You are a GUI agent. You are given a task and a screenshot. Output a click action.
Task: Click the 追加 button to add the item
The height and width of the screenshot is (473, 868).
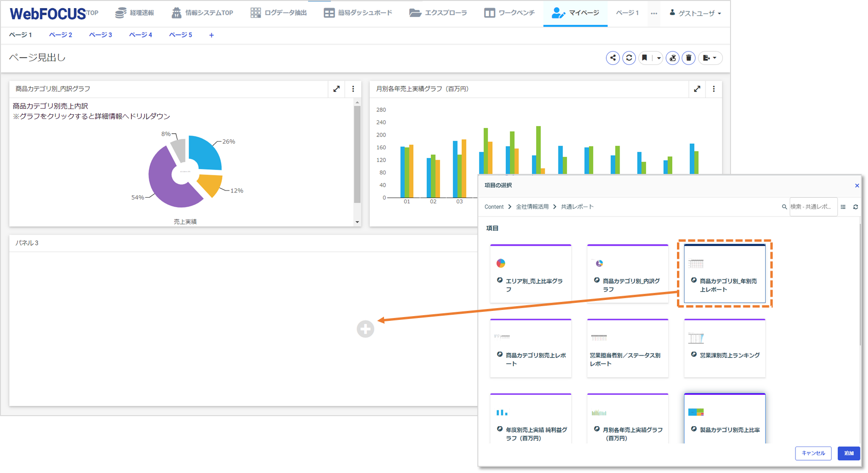pyautogui.click(x=849, y=453)
